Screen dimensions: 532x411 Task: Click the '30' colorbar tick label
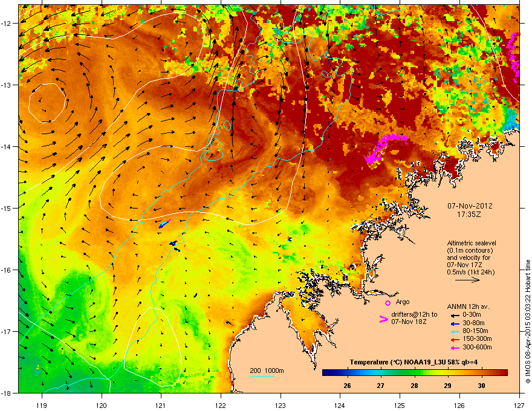point(481,386)
